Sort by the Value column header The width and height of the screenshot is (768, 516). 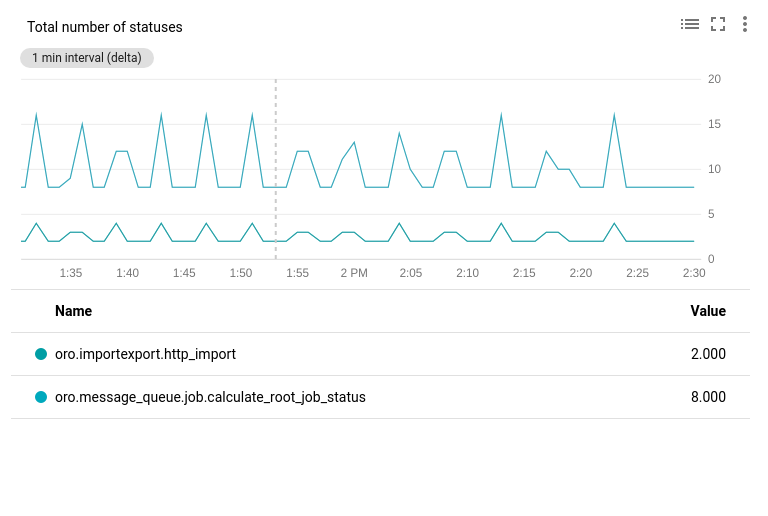pos(708,311)
